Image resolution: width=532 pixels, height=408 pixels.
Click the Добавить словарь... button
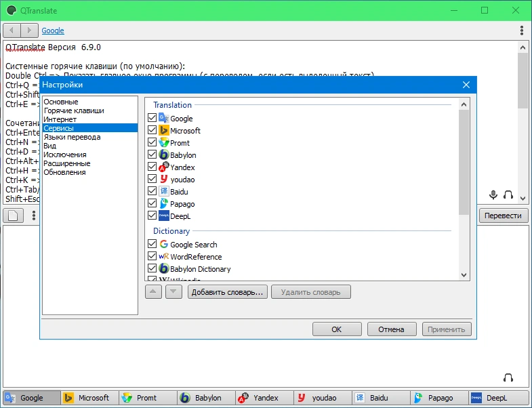227,292
